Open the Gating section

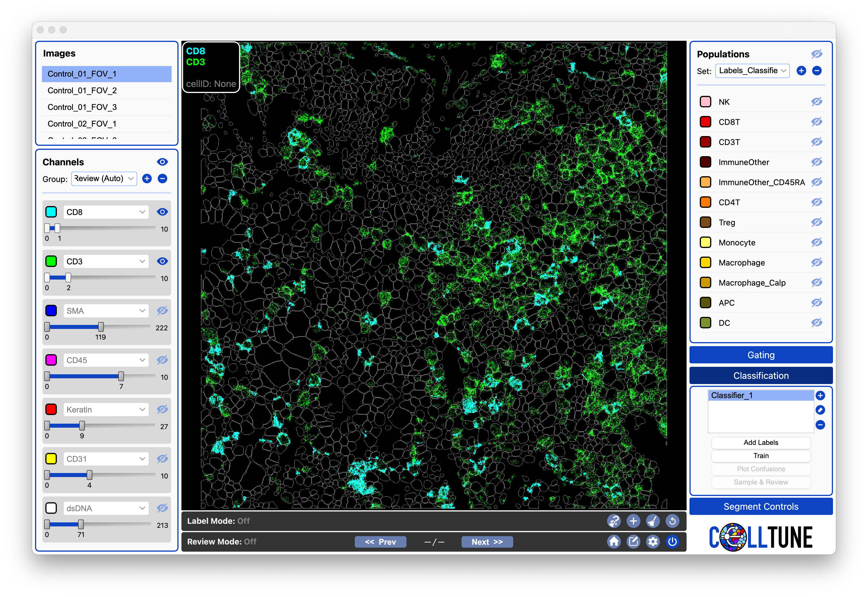[x=760, y=354]
